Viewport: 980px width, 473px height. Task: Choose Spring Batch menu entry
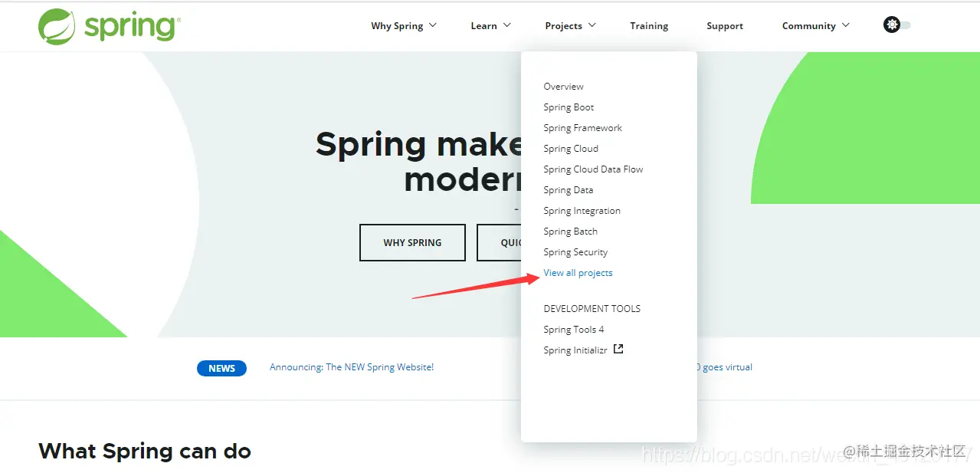point(570,232)
